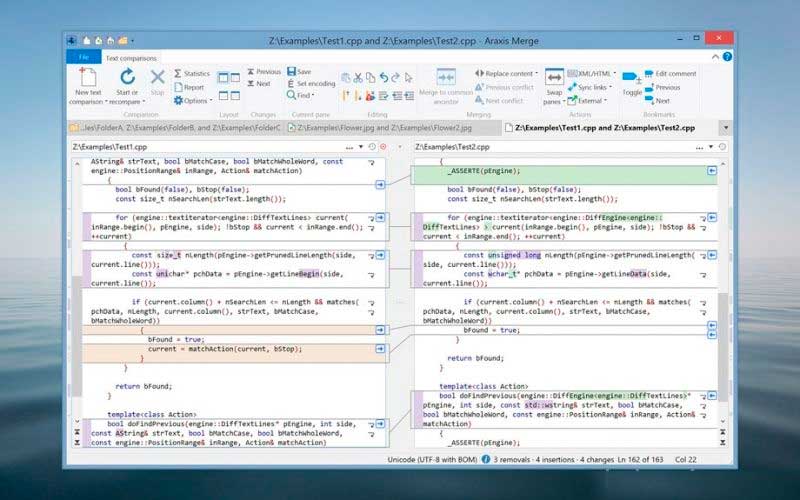
Task: Click the disabled Previous conflict button
Action: point(505,87)
